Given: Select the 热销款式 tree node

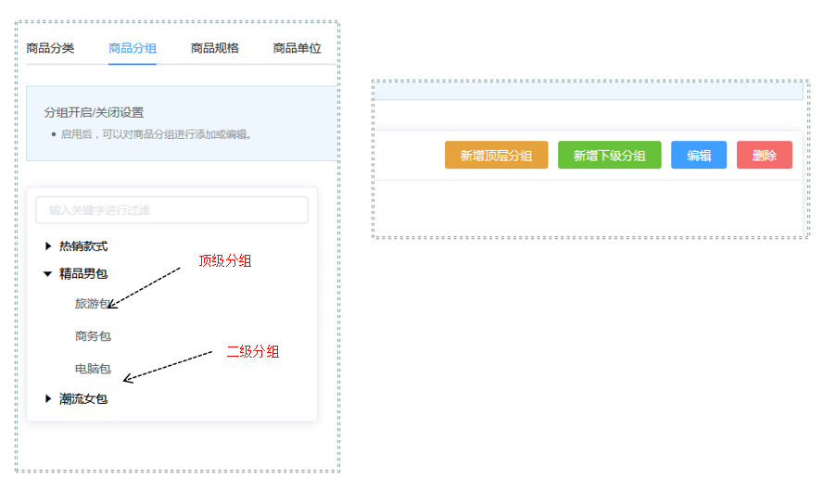Looking at the screenshot, I should click(83, 246).
